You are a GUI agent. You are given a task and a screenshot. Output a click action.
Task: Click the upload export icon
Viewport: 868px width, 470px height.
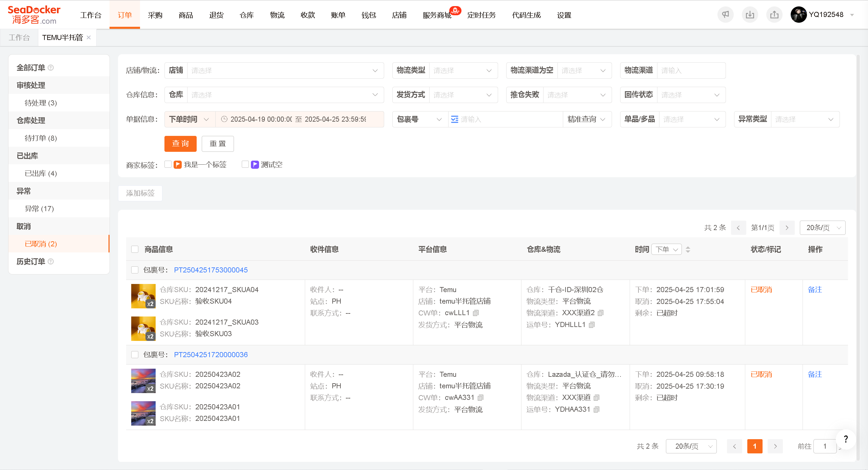(x=774, y=15)
